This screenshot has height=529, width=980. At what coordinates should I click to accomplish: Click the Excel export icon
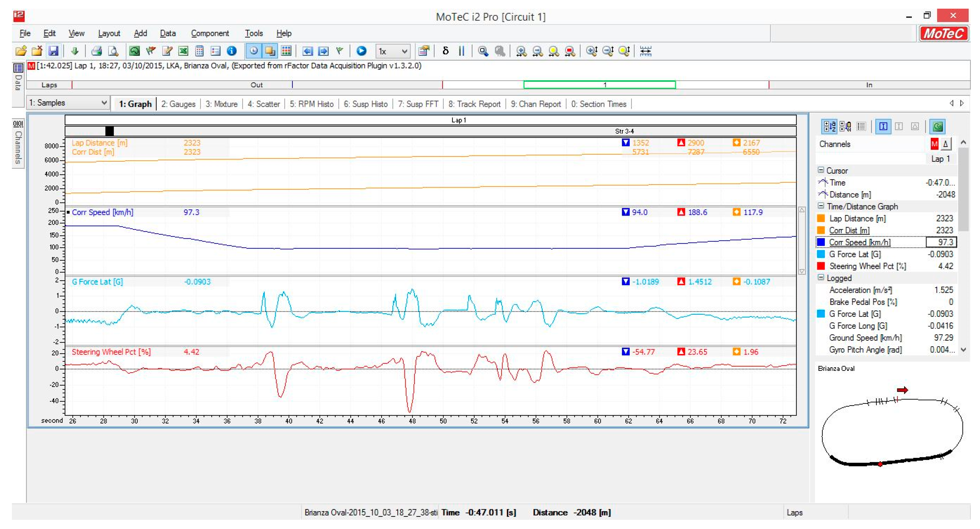[x=183, y=51]
